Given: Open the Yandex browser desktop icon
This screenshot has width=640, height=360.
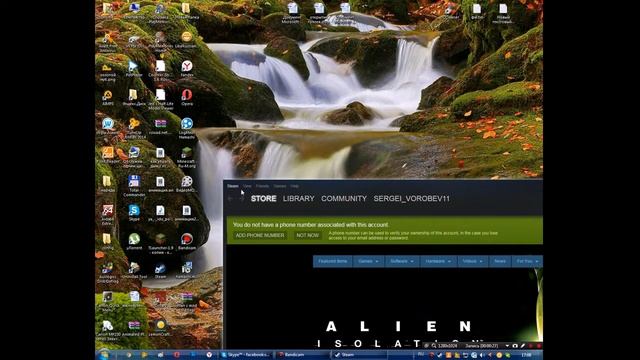Looking at the screenshot, I should coord(187,68).
